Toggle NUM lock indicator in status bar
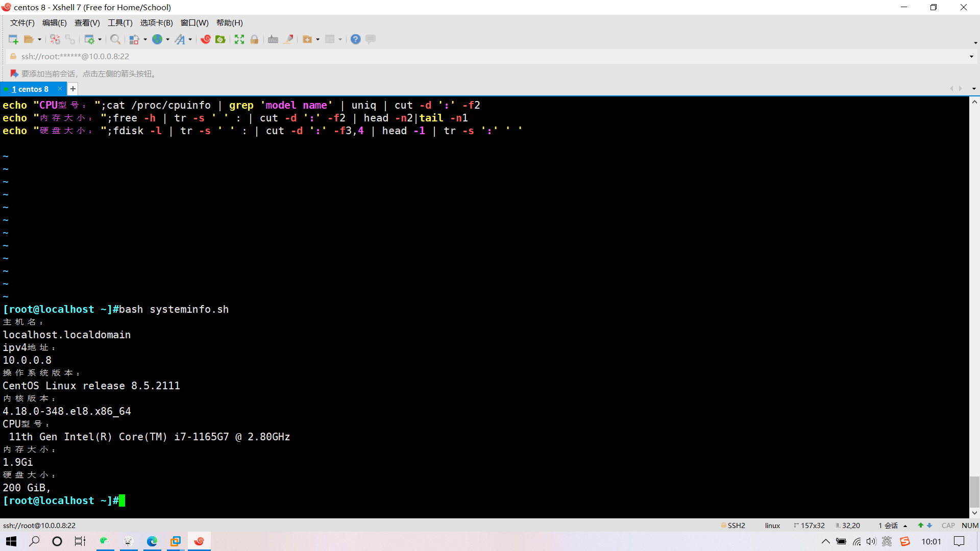Image resolution: width=980 pixels, height=551 pixels. coord(970,525)
